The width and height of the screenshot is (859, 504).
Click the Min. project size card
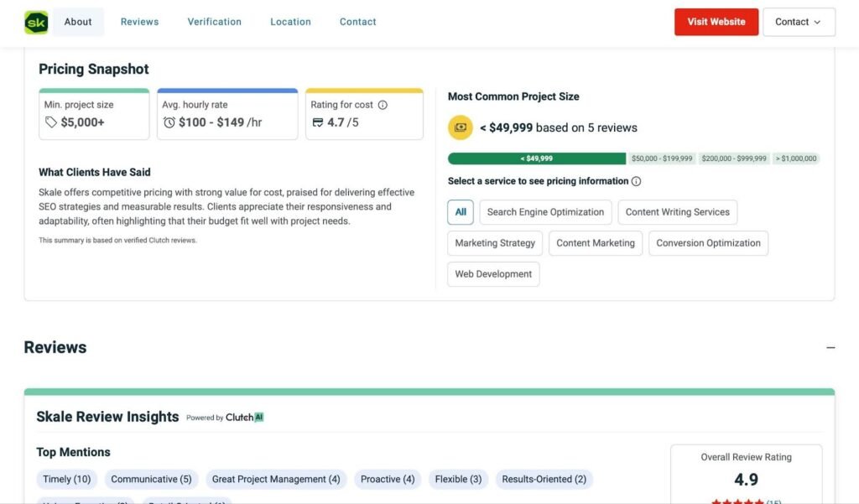tap(94, 114)
